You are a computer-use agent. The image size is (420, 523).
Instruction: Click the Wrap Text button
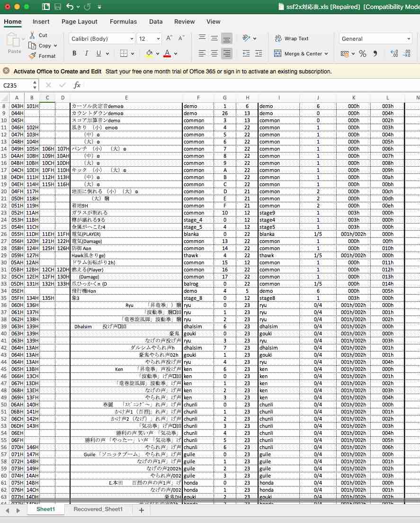(x=292, y=38)
